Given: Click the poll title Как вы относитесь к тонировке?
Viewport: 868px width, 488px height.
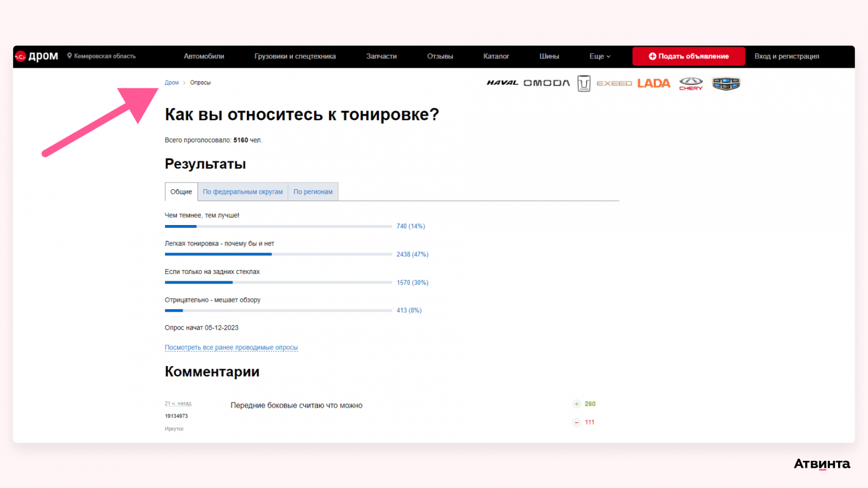Looking at the screenshot, I should point(302,115).
